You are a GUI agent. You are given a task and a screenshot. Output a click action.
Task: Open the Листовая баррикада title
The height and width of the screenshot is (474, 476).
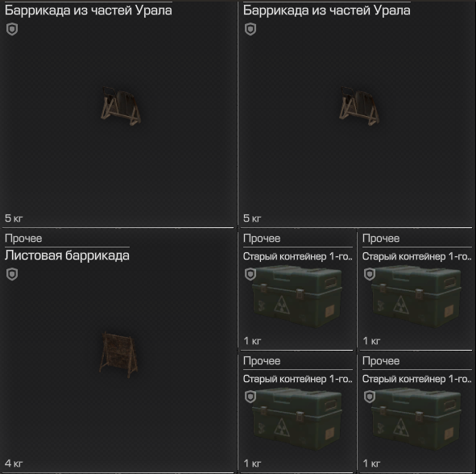coord(67,256)
